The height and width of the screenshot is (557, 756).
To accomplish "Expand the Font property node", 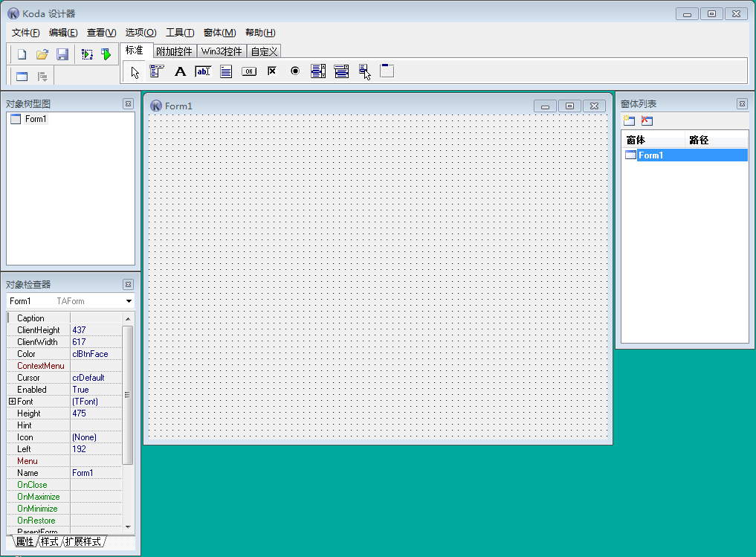I will coord(12,402).
